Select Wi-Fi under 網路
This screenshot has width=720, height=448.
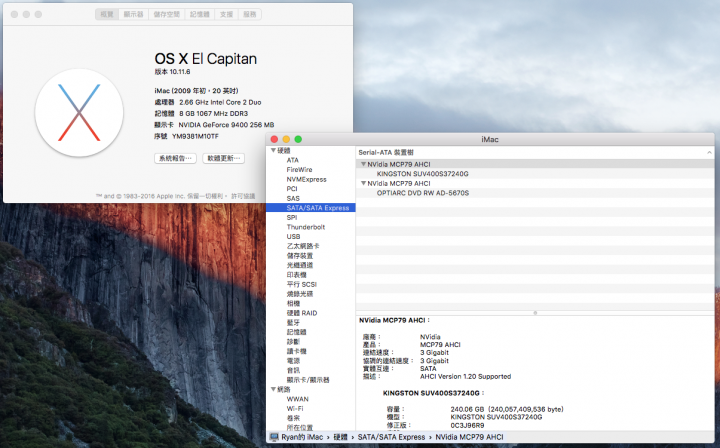pyautogui.click(x=295, y=409)
